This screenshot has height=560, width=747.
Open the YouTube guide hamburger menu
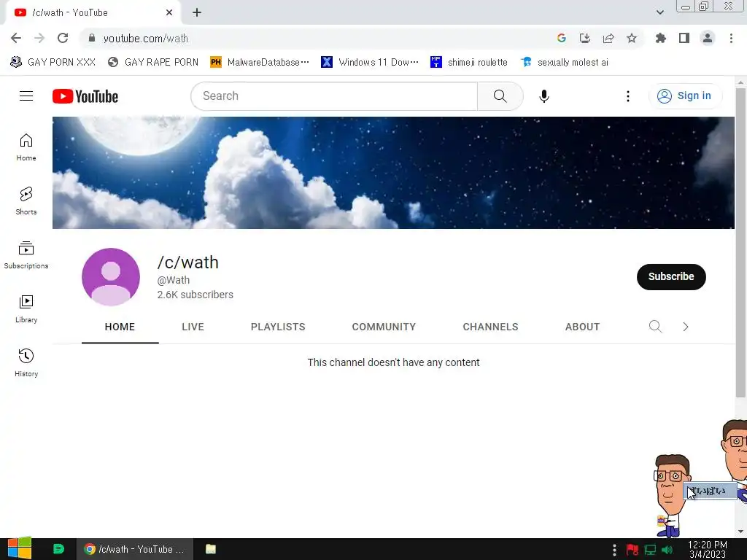coord(26,96)
